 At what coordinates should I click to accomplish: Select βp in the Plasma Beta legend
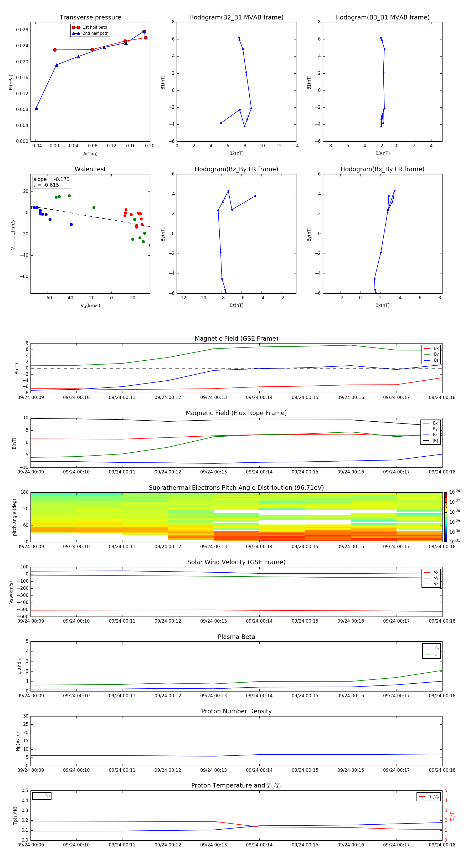pos(432,647)
